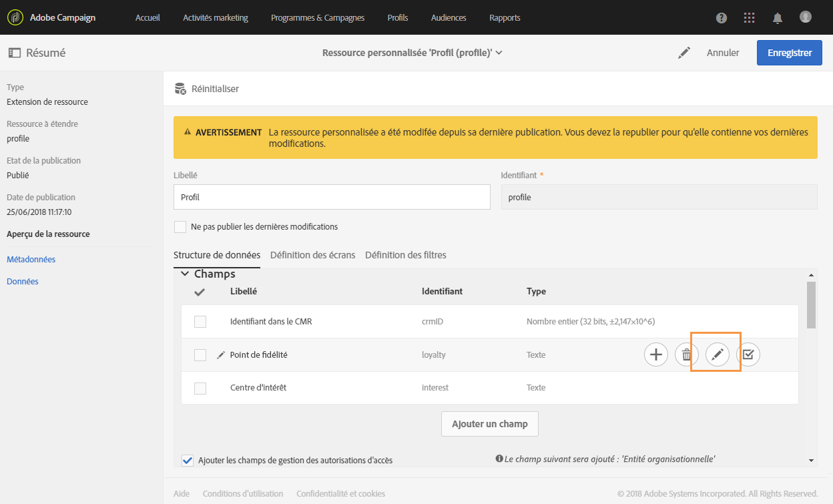Image resolution: width=833 pixels, height=504 pixels.
Task: Click the Adobe Campaign logo icon
Action: tap(15, 17)
